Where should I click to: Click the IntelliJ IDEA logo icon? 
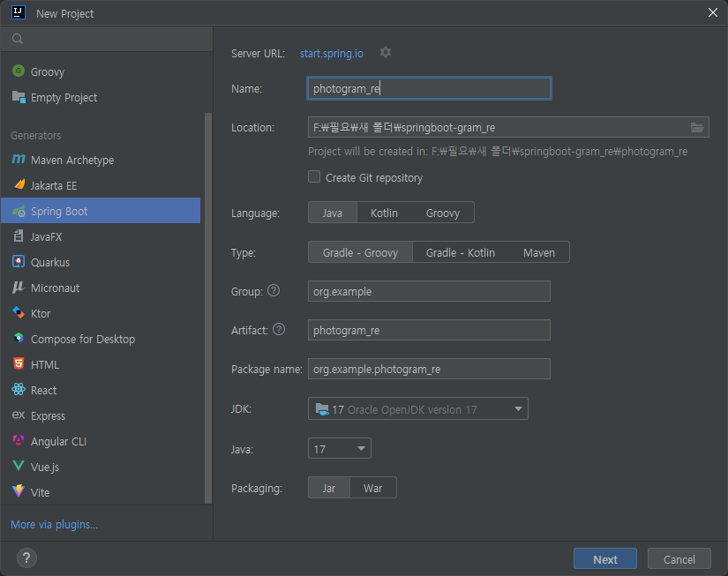point(19,12)
